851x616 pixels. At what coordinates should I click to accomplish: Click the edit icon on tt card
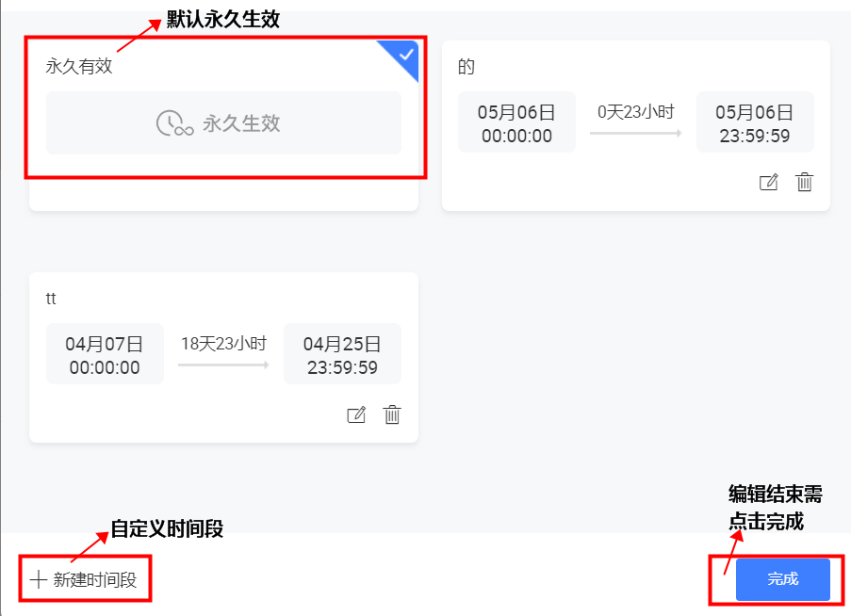pyautogui.click(x=356, y=414)
